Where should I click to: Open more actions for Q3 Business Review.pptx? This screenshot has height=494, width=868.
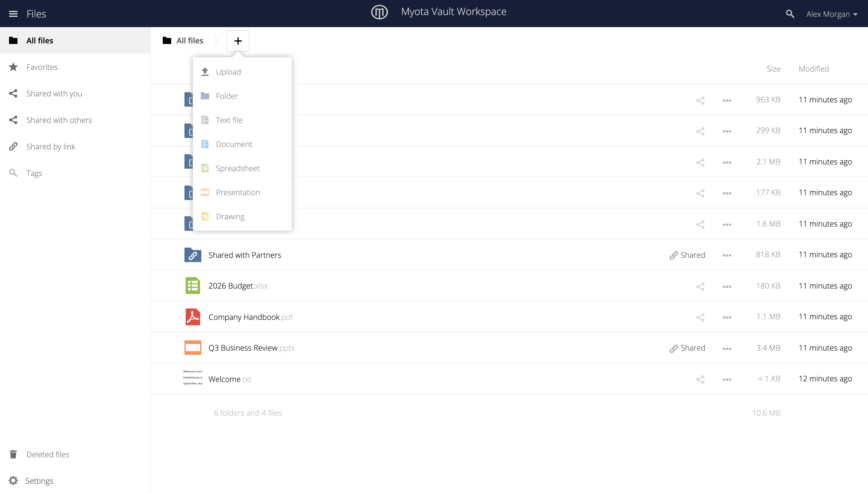click(726, 349)
